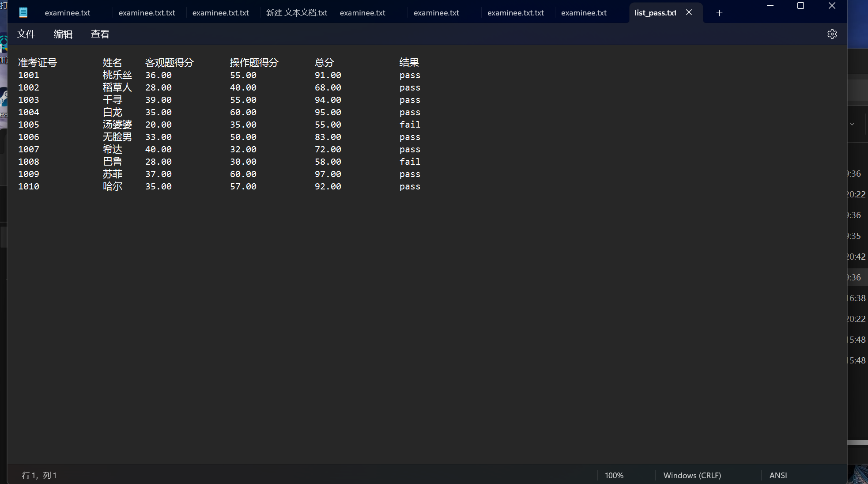Click the background window's horizontal scrollbar

857,442
